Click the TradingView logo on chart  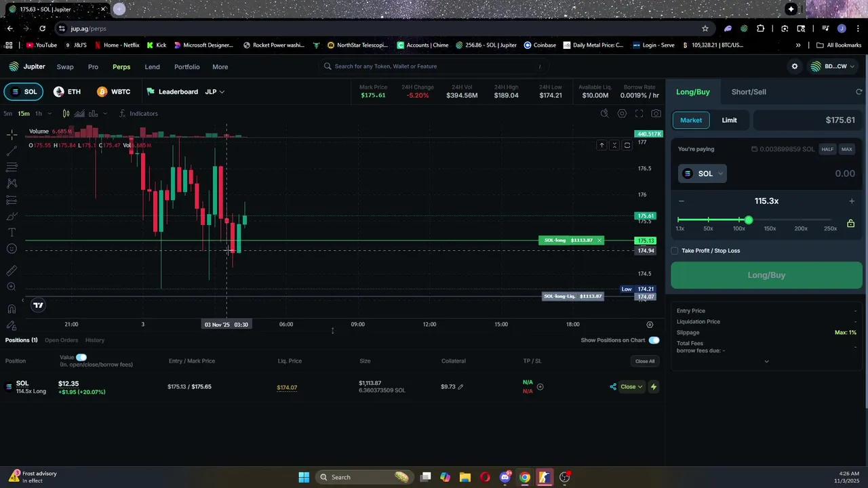(x=39, y=305)
